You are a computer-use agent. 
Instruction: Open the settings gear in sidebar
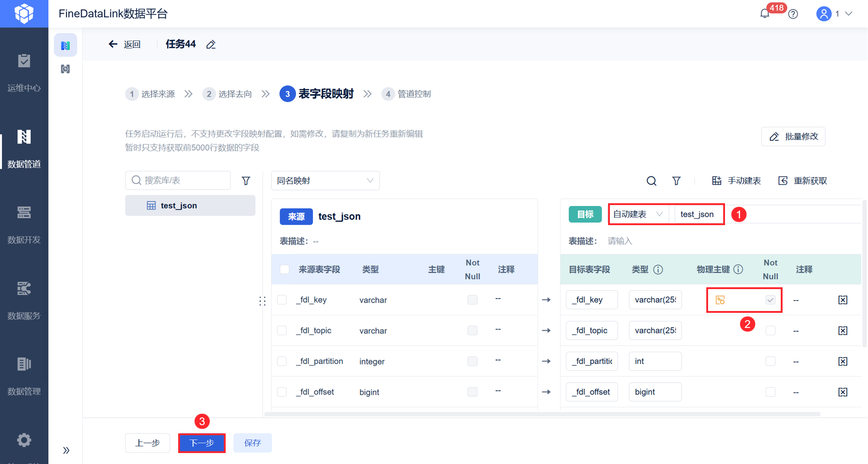tap(24, 440)
